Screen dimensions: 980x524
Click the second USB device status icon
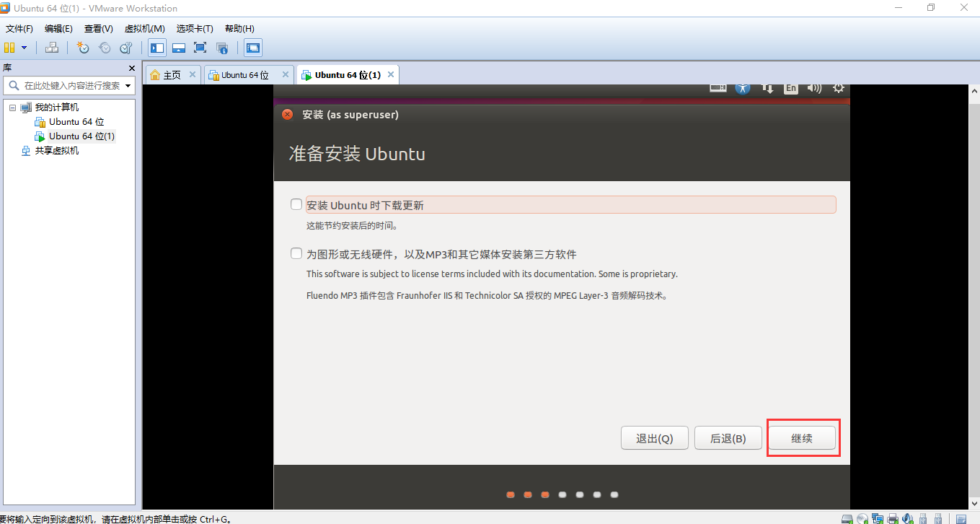(x=938, y=518)
